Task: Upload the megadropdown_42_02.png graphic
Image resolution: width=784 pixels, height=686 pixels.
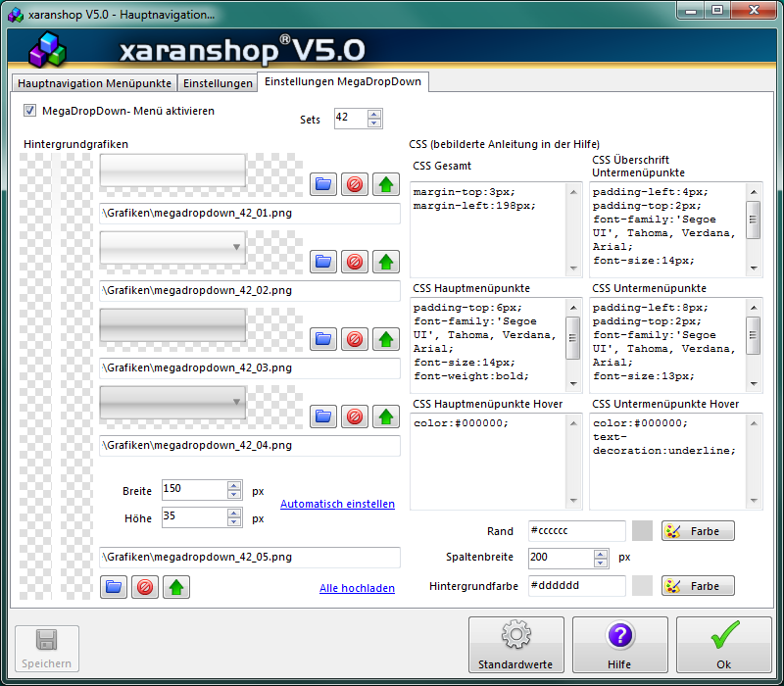Action: click(x=385, y=262)
